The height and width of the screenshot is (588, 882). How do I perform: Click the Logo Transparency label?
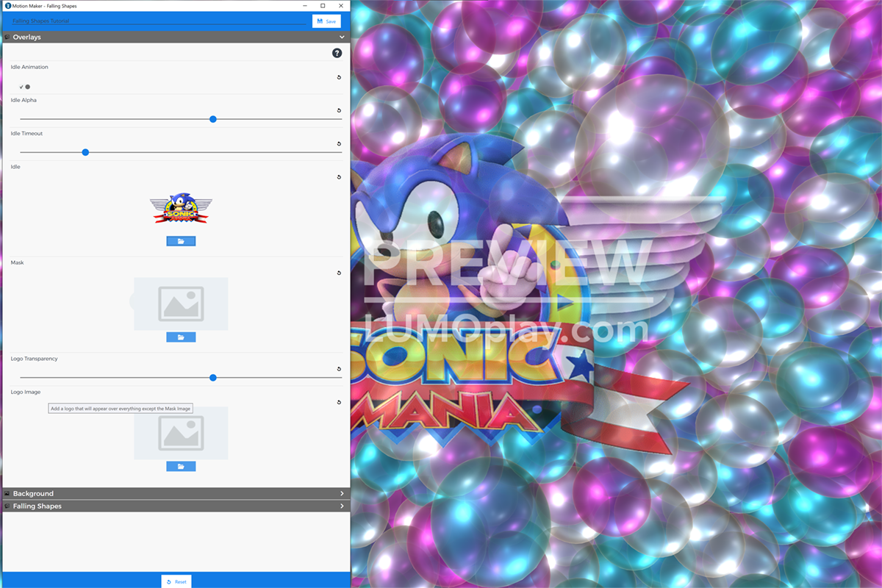point(34,359)
